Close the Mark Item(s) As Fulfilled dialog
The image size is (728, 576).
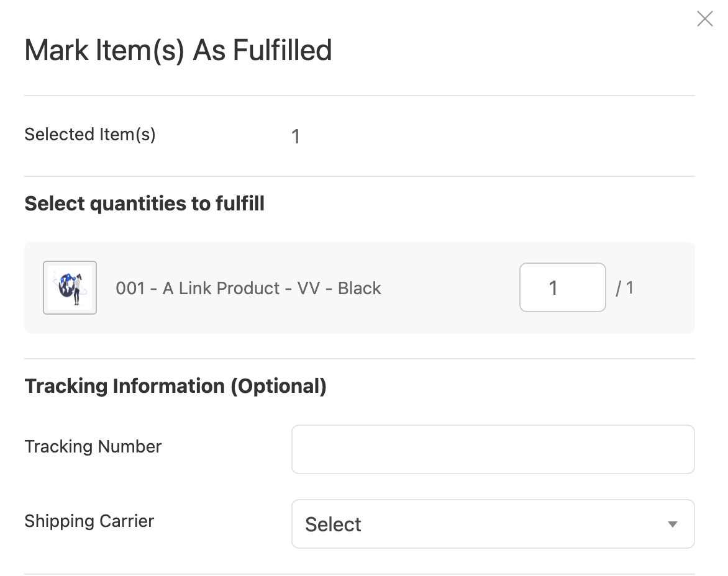tap(704, 19)
